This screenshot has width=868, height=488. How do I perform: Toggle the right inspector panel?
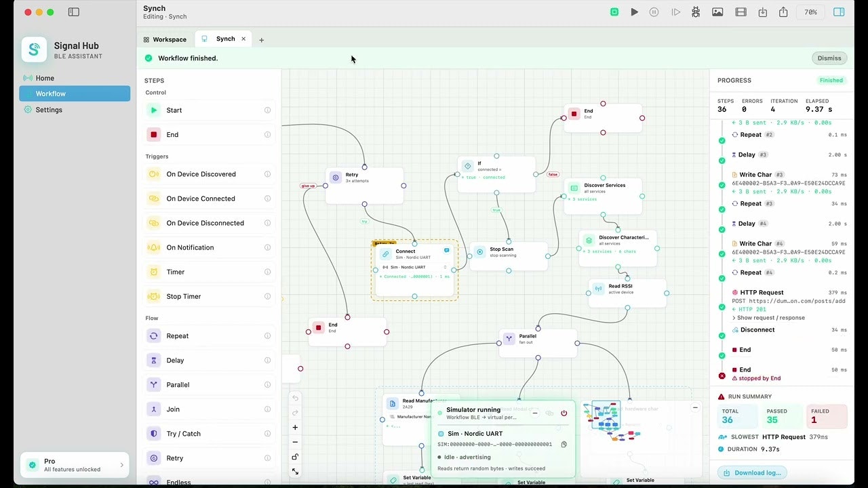point(839,12)
